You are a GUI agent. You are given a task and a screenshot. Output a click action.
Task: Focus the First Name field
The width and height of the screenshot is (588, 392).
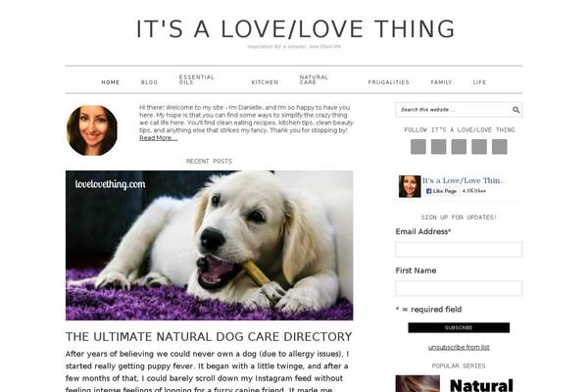(x=459, y=288)
